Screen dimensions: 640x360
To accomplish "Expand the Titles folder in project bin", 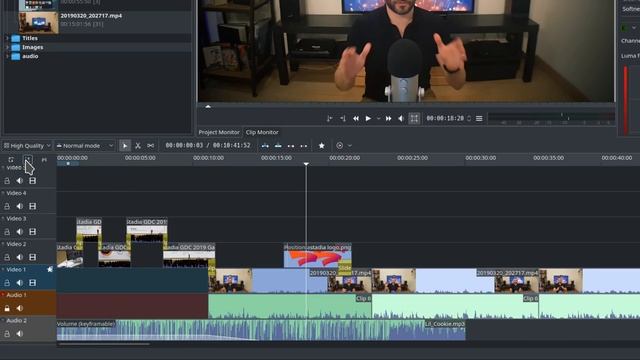I will [x=7, y=38].
